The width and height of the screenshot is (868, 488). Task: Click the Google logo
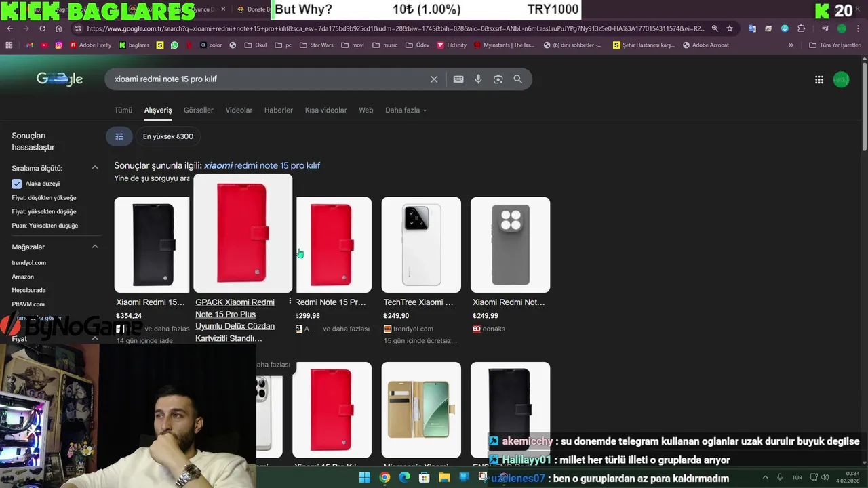pos(60,79)
